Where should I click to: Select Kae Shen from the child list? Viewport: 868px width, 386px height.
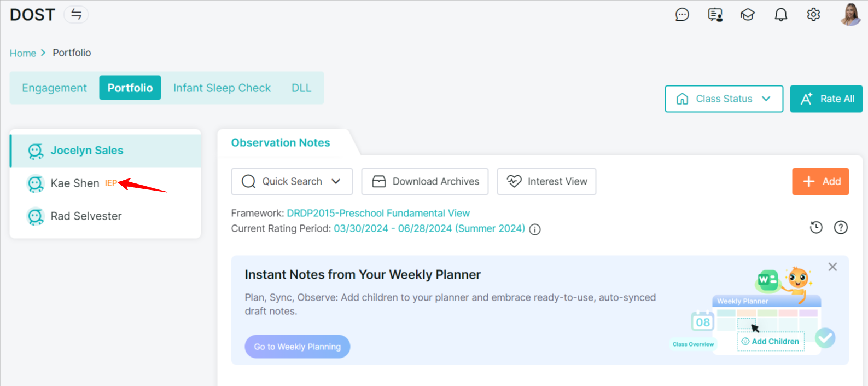pos(75,183)
